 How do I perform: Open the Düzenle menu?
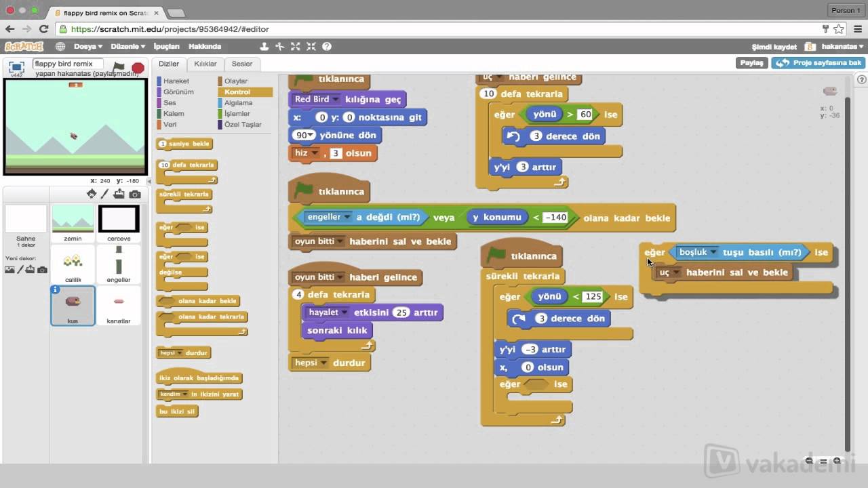[127, 47]
